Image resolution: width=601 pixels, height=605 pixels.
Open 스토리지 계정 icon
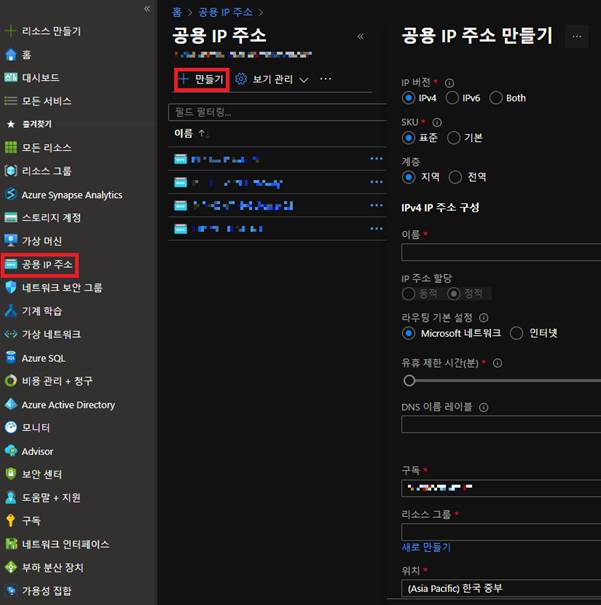pos(11,218)
